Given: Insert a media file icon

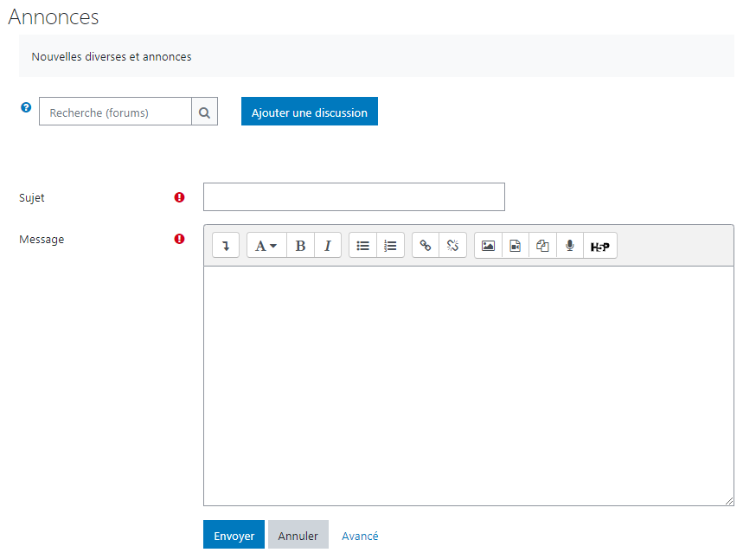Looking at the screenshot, I should coord(516,246).
